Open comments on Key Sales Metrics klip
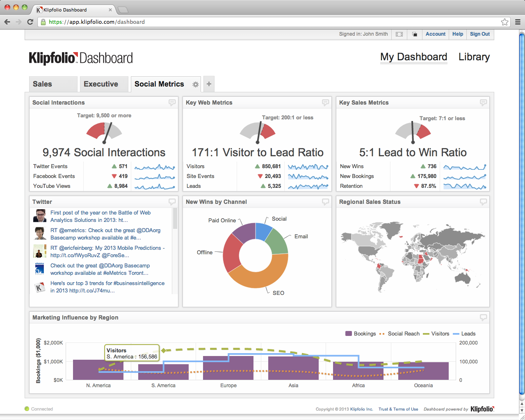525x420 pixels. [x=484, y=103]
